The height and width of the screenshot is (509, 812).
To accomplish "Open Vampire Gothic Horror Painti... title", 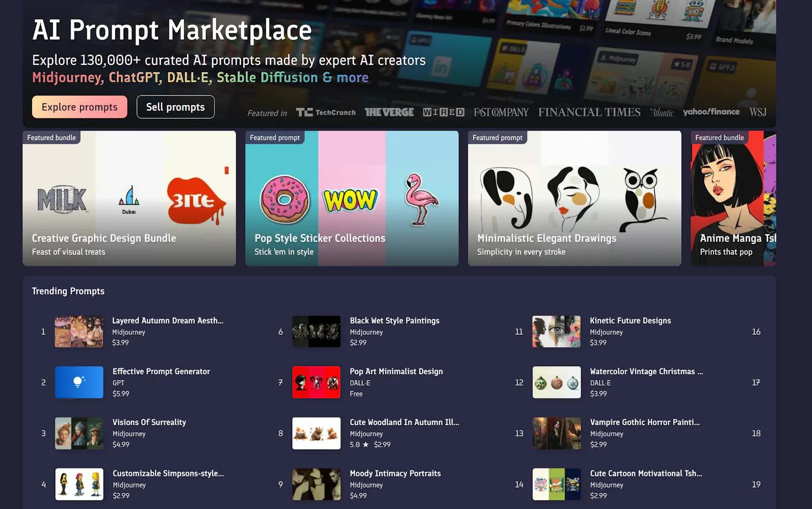I will [645, 422].
